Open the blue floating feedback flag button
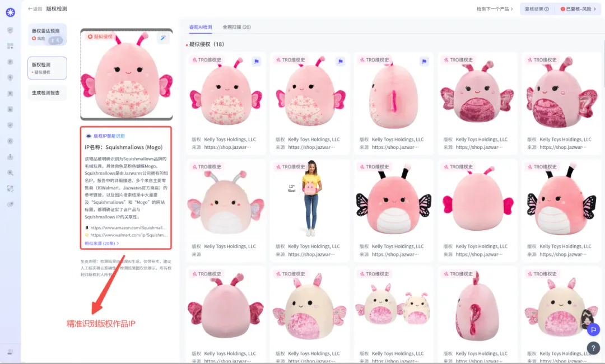 (x=593, y=330)
